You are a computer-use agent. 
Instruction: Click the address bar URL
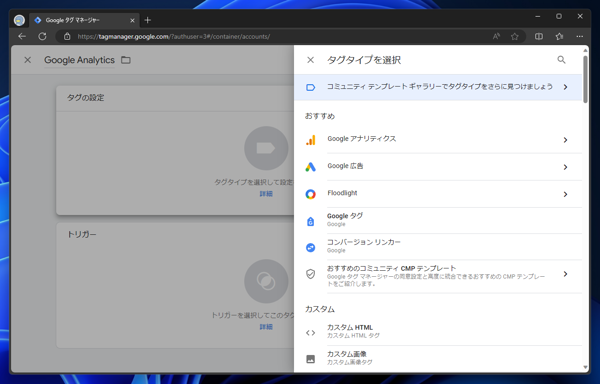[x=174, y=37]
